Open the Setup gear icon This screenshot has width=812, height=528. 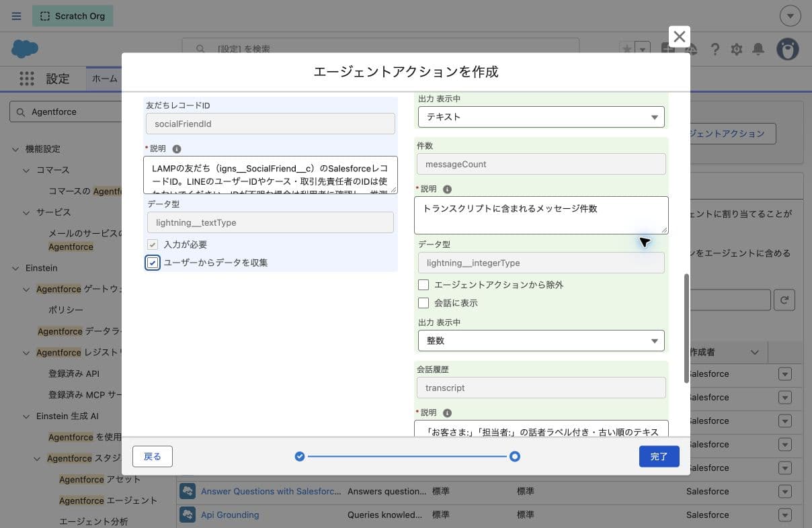pyautogui.click(x=737, y=49)
